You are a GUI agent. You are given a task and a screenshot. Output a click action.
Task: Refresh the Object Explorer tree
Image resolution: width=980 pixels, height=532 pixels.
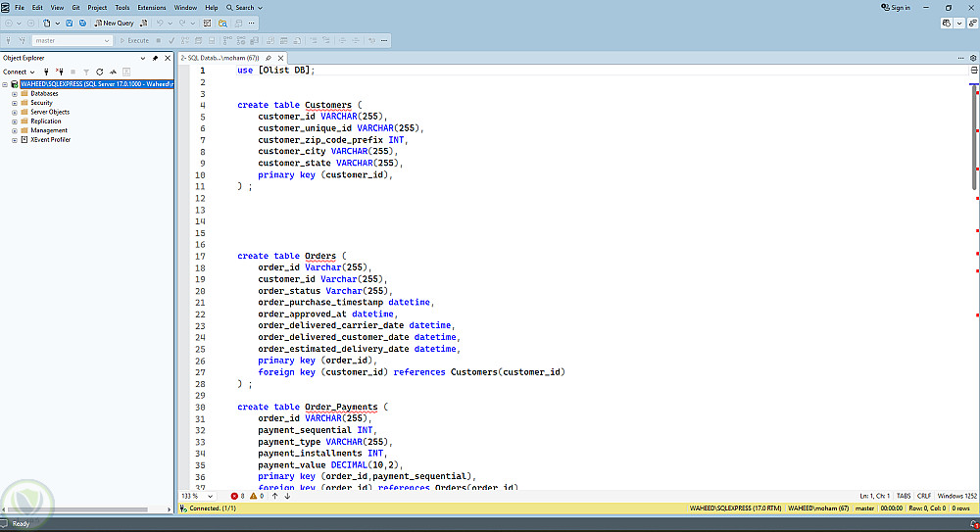(99, 72)
